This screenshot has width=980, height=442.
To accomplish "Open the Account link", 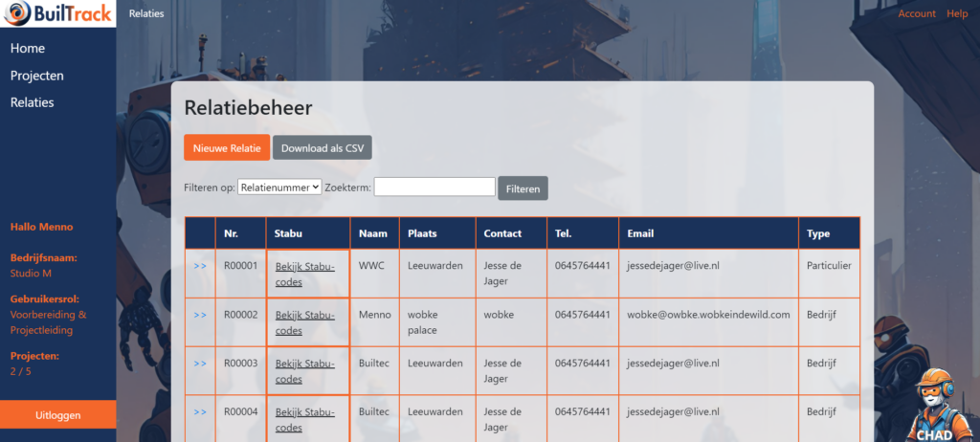I will point(916,13).
